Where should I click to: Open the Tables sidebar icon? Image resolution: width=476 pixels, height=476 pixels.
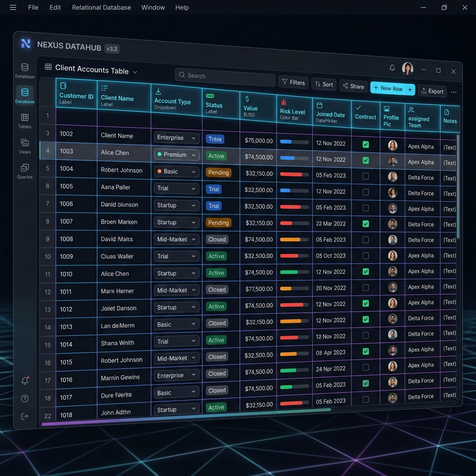pyautogui.click(x=25, y=120)
